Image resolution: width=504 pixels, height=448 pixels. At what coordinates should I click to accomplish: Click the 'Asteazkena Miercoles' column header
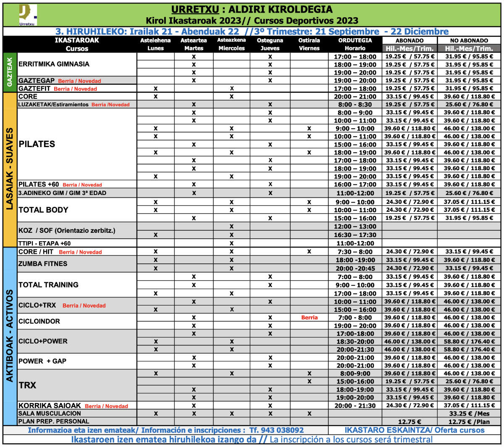point(231,44)
